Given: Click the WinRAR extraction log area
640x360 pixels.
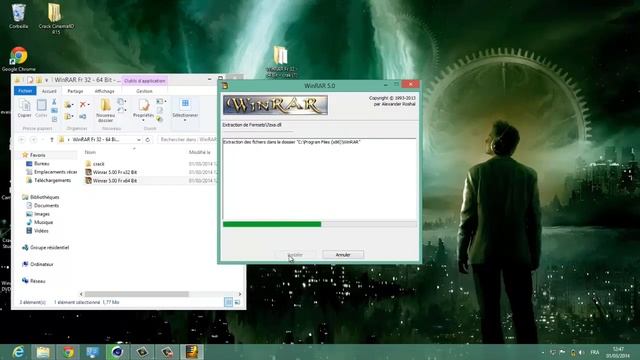Looking at the screenshot, I should click(320, 179).
